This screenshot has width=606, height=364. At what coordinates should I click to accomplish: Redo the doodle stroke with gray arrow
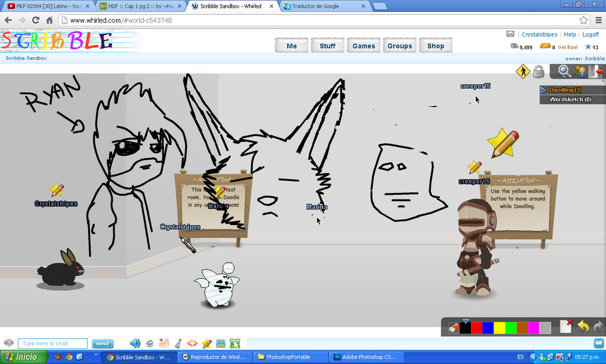(x=598, y=327)
